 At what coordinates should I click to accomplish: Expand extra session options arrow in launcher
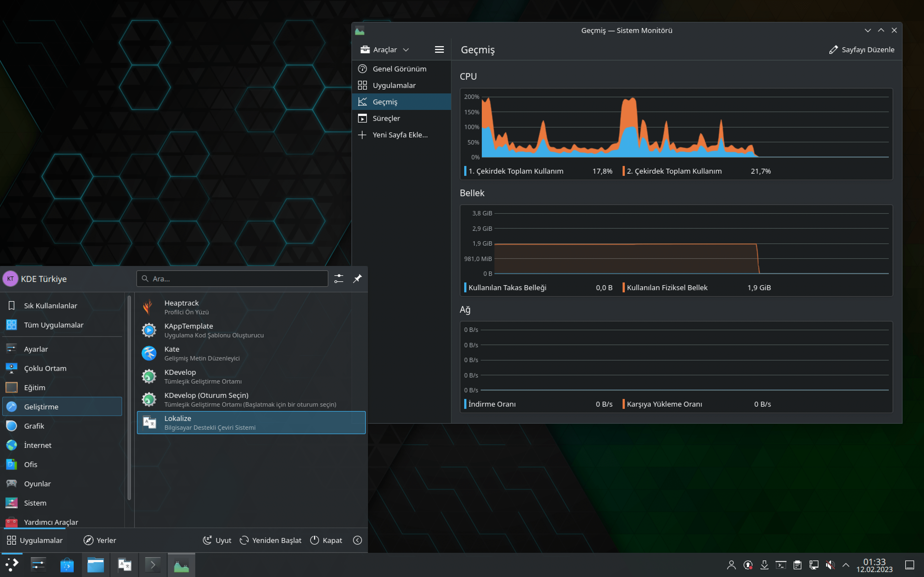[358, 540]
